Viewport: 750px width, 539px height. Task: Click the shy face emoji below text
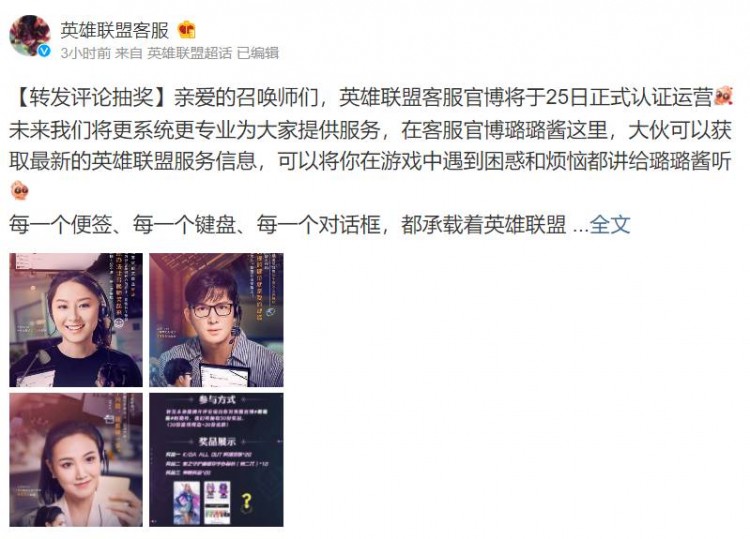coord(20,190)
